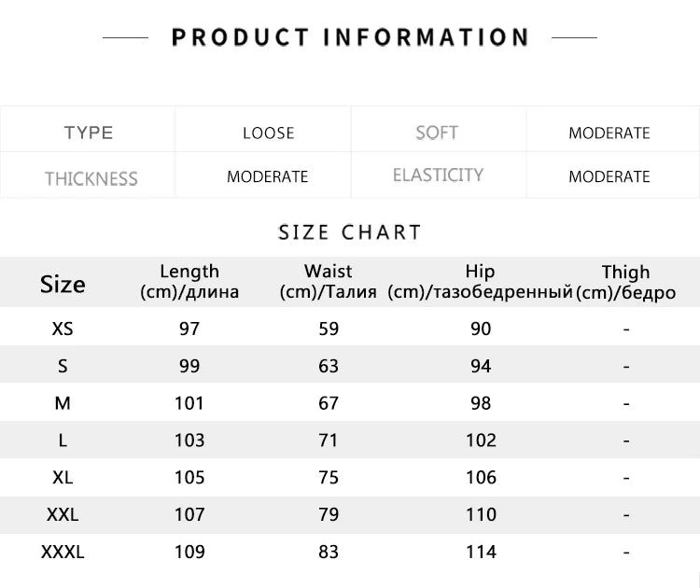Click hip value 110 in XXL row
The height and width of the screenshot is (588, 700).
[481, 514]
